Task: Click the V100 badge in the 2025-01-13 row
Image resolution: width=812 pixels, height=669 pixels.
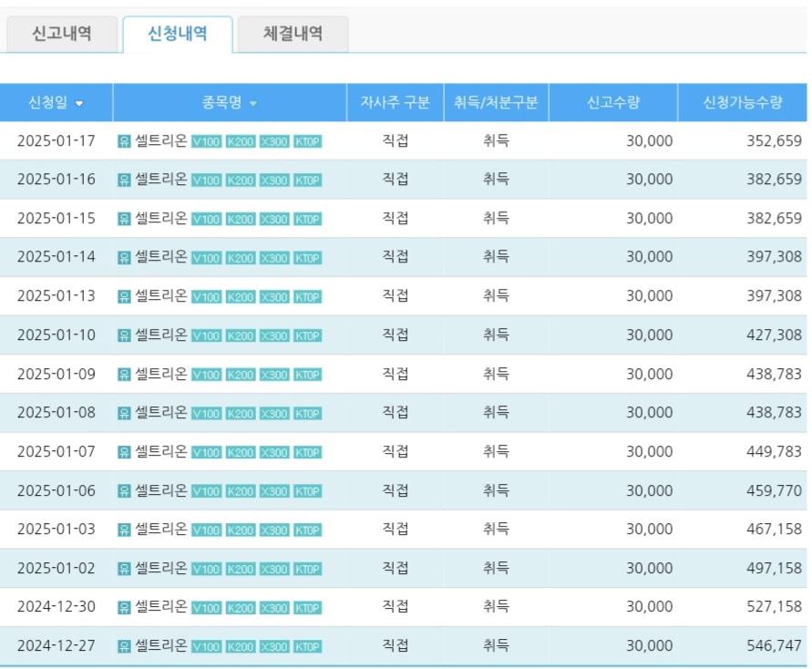Action: coord(207,297)
